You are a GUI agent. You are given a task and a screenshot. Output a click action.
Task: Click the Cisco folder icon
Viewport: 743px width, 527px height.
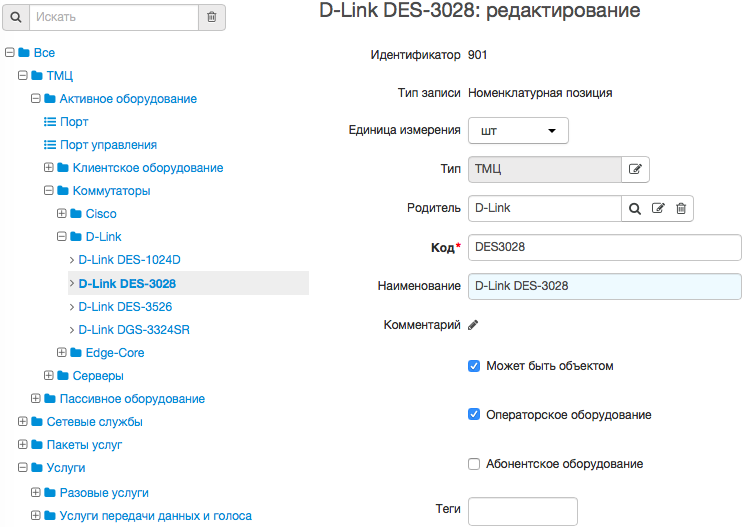(x=76, y=214)
